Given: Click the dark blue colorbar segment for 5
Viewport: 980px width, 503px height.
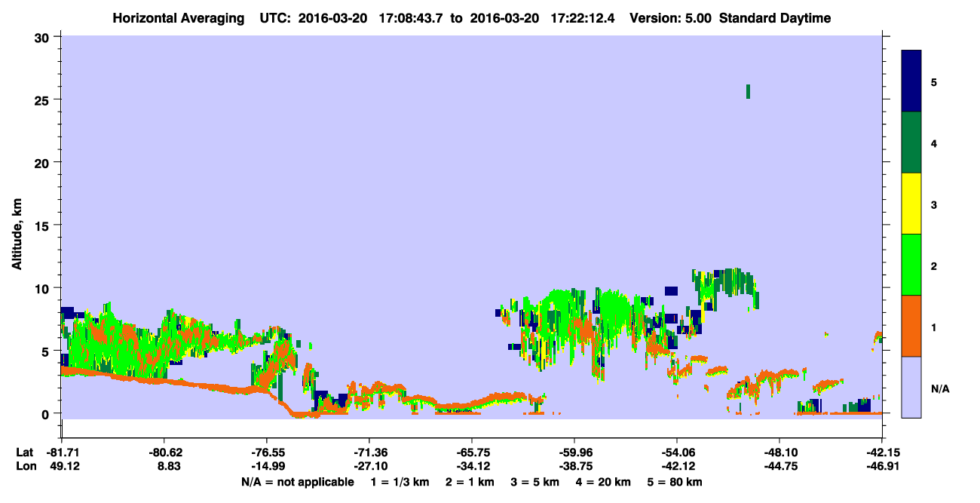Looking at the screenshot, I should 911,81.
